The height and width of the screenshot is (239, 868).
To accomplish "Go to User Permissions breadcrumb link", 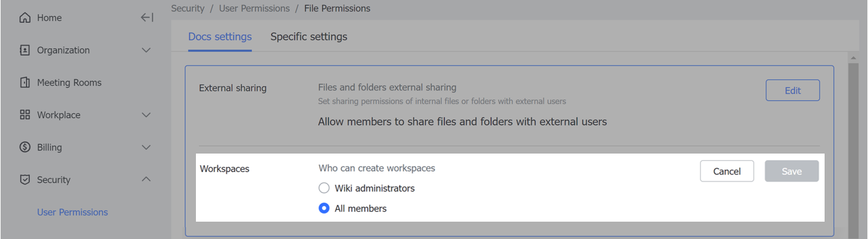I will 254,9.
